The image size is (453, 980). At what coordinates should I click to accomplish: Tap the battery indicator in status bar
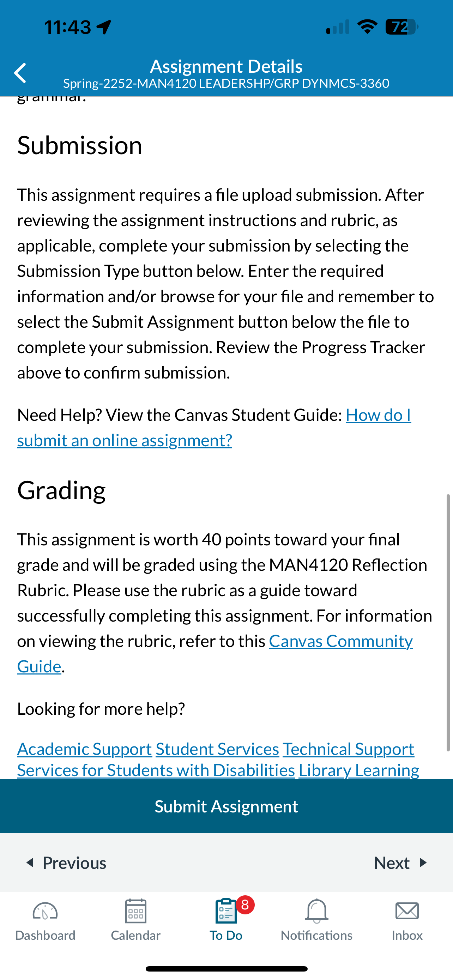pyautogui.click(x=401, y=27)
